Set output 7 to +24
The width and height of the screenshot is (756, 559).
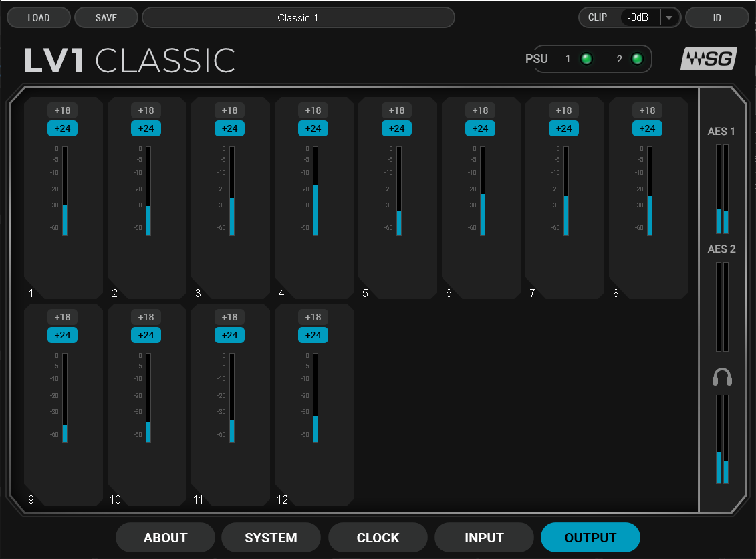click(563, 129)
